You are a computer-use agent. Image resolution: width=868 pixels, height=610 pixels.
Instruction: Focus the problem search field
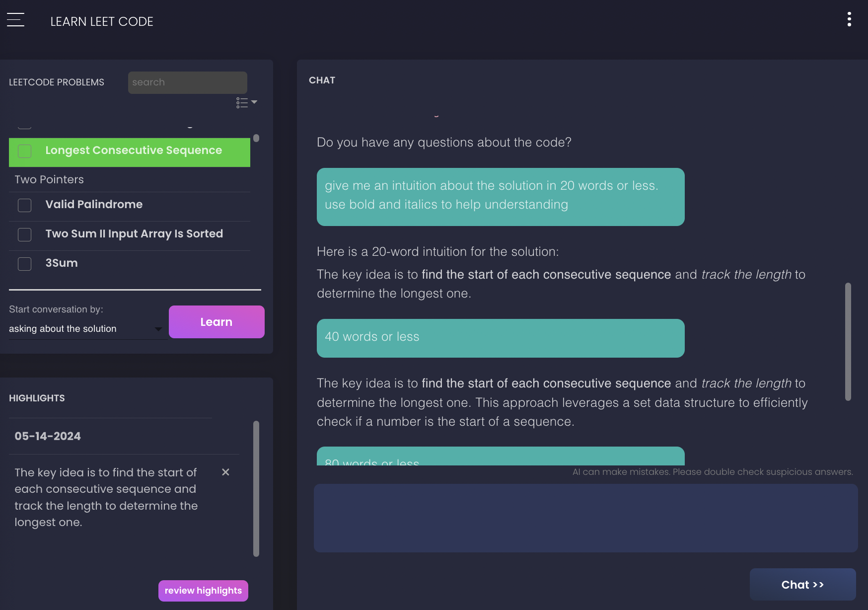pos(187,82)
